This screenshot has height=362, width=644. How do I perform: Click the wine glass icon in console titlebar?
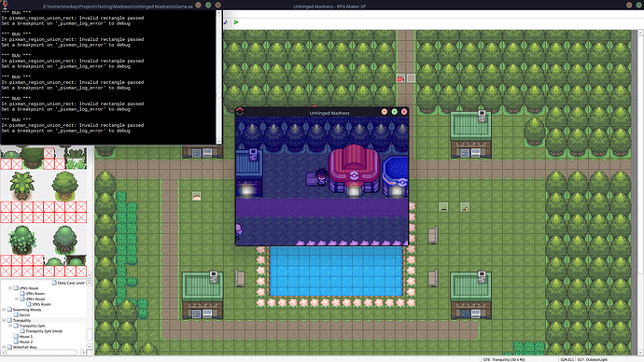pyautogui.click(x=5, y=5)
